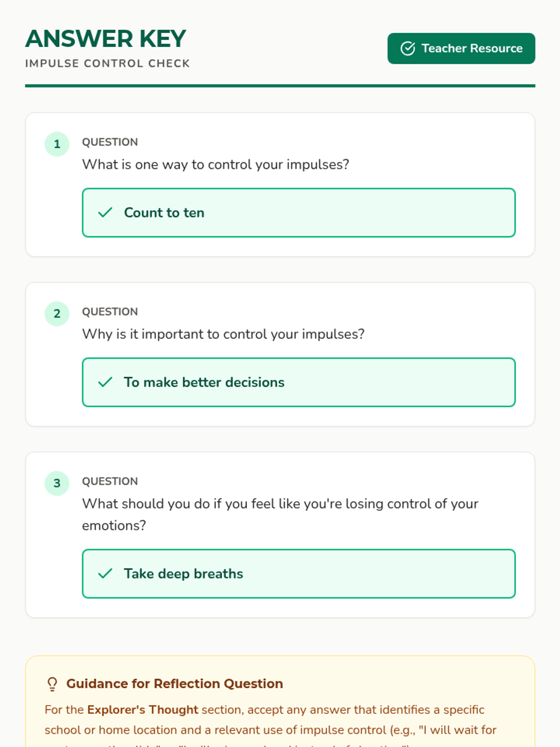The height and width of the screenshot is (747, 560).
Task: Click the Guidance for Reflection Question heading
Action: [x=175, y=684]
